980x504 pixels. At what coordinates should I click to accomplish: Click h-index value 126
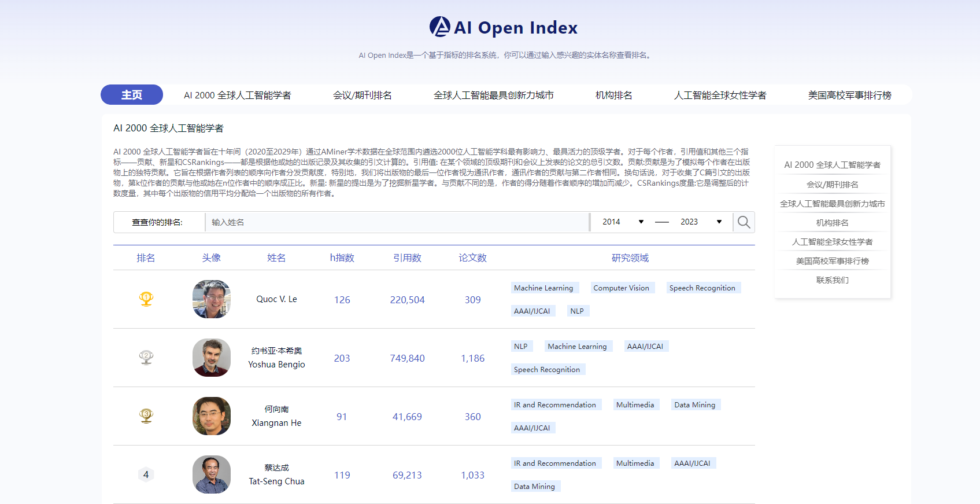coord(342,300)
